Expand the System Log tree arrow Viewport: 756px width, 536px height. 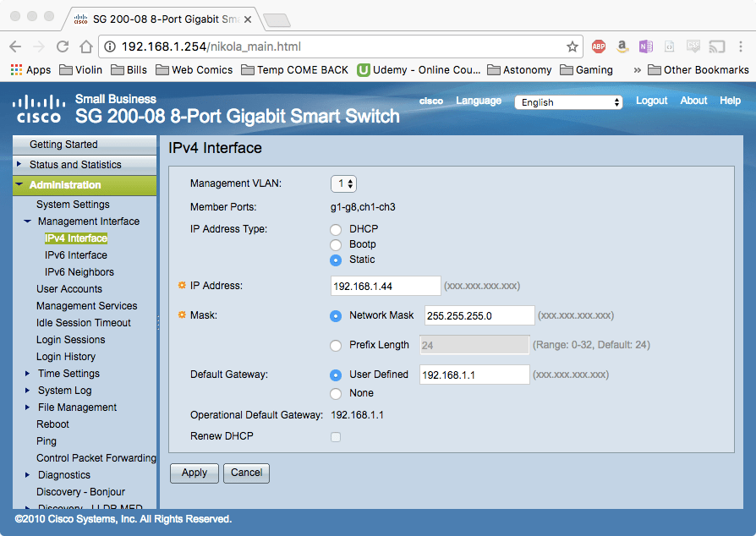[x=27, y=391]
